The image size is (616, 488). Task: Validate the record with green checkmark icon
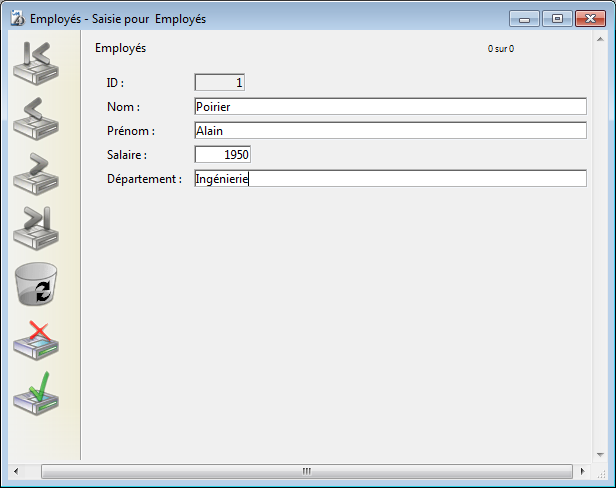click(x=36, y=394)
